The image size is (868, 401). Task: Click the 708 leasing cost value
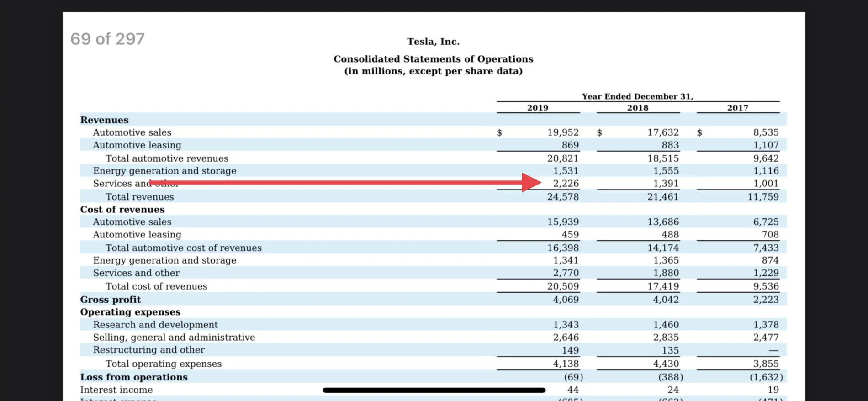click(x=770, y=234)
